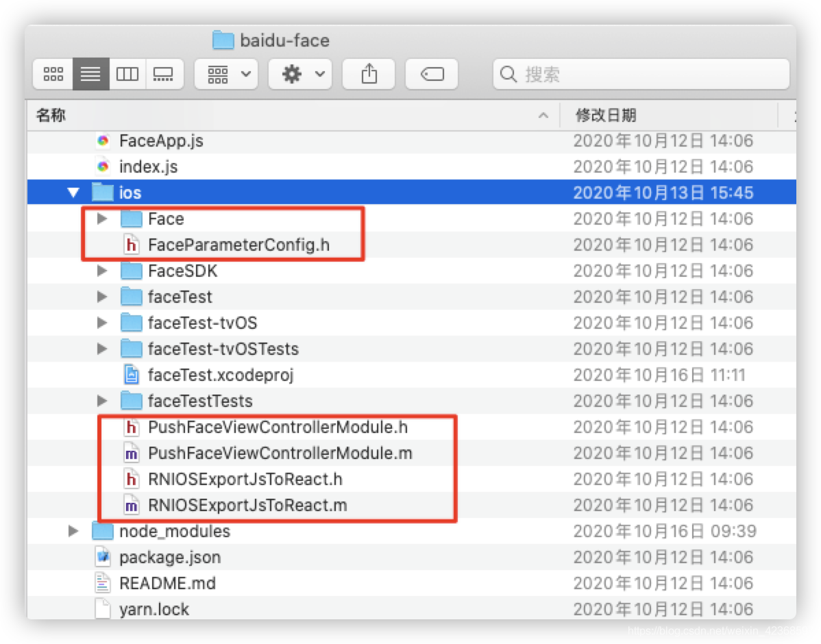Expand the Face folder

pyautogui.click(x=102, y=219)
